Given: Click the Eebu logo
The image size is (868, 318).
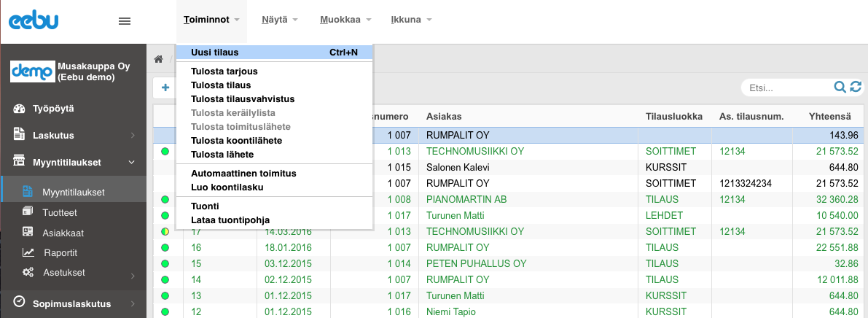Looking at the screenshot, I should (x=34, y=21).
